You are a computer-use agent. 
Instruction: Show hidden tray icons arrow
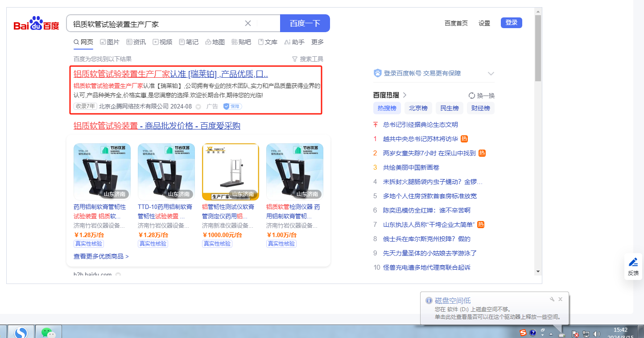pyautogui.click(x=551, y=334)
